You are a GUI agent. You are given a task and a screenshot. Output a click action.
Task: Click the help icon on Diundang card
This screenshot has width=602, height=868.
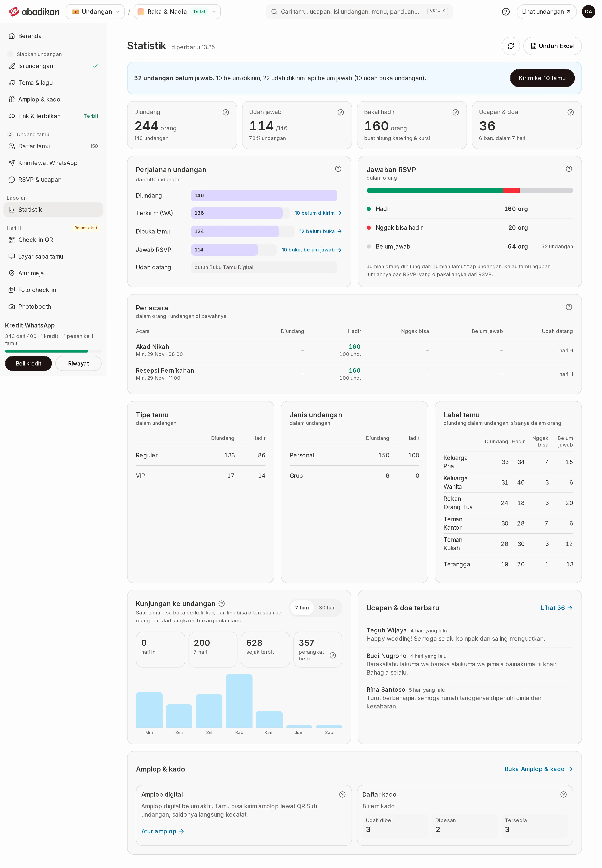tap(226, 112)
